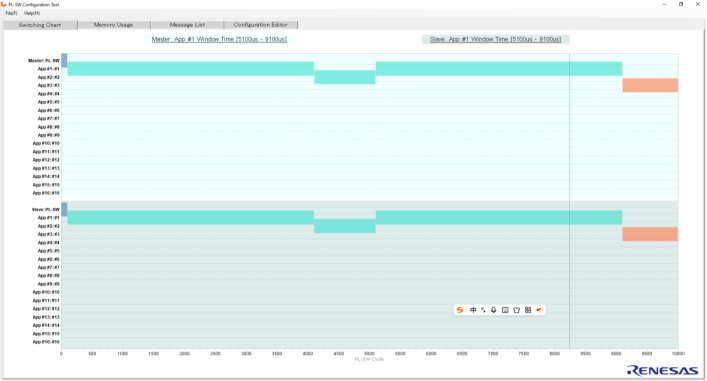Click the 10000 tick on time axis
This screenshot has width=707, height=381.
click(x=678, y=353)
